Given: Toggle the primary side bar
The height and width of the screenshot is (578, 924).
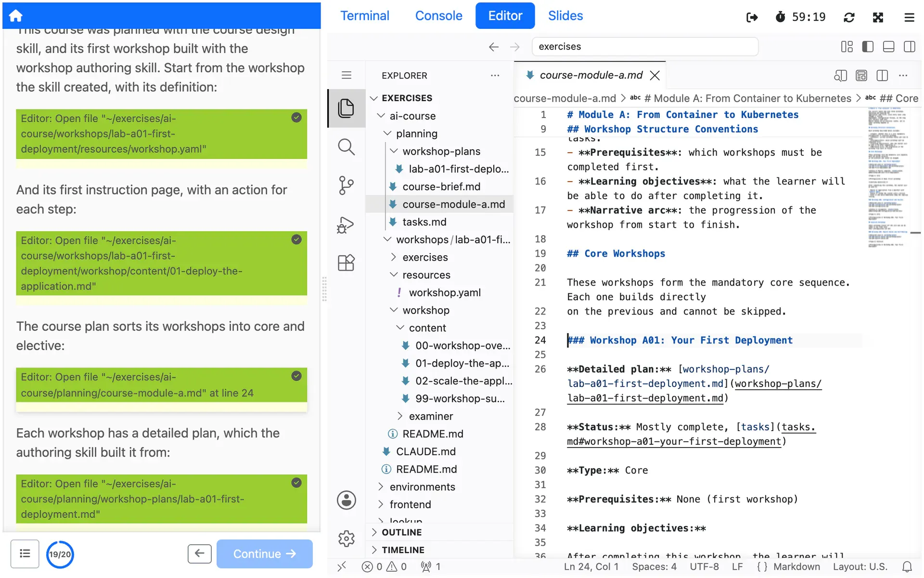Looking at the screenshot, I should (x=868, y=47).
